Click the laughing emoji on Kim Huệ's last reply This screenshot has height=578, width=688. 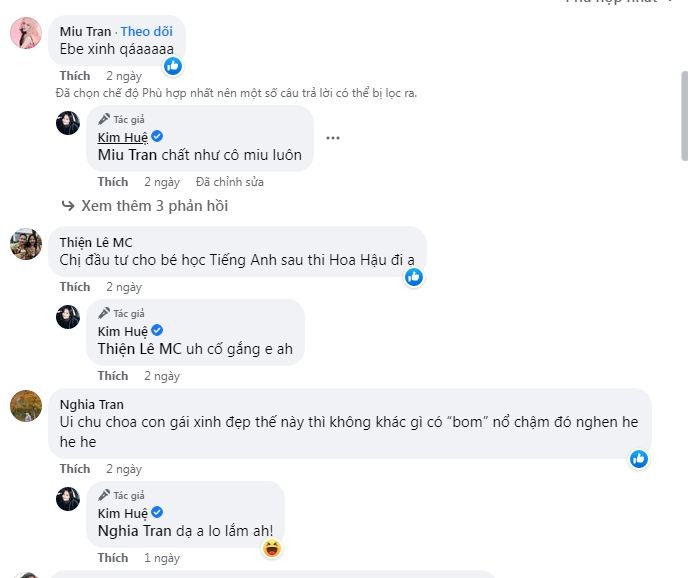(x=271, y=547)
